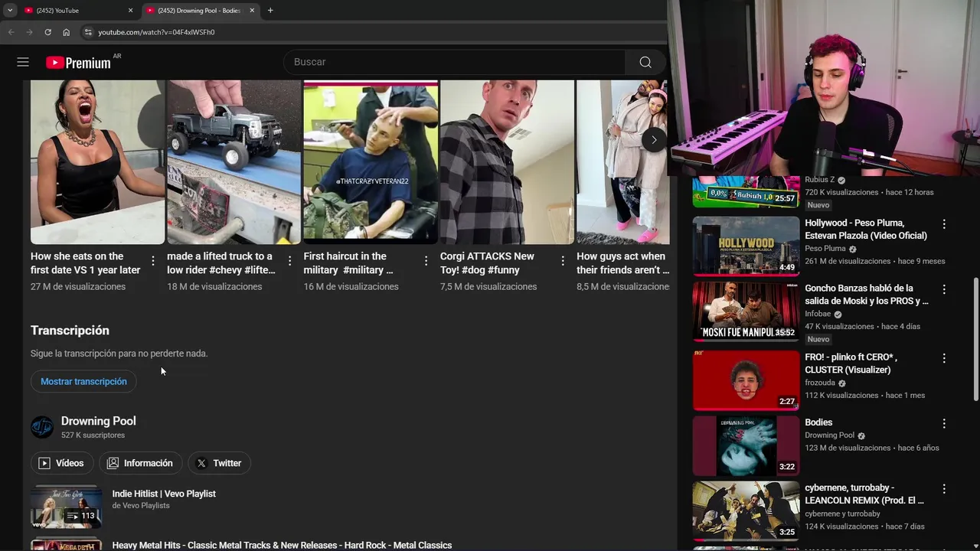
Task: Open the 'FRO! - plinko ft CERO' thumbnail
Action: point(746,380)
